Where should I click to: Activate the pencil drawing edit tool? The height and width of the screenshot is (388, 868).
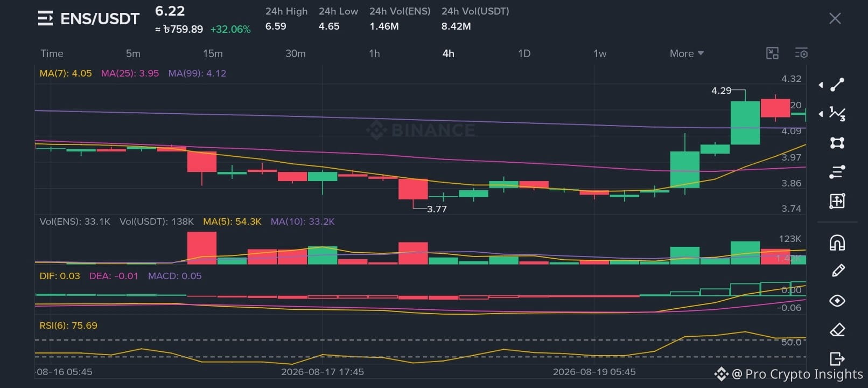tap(838, 271)
